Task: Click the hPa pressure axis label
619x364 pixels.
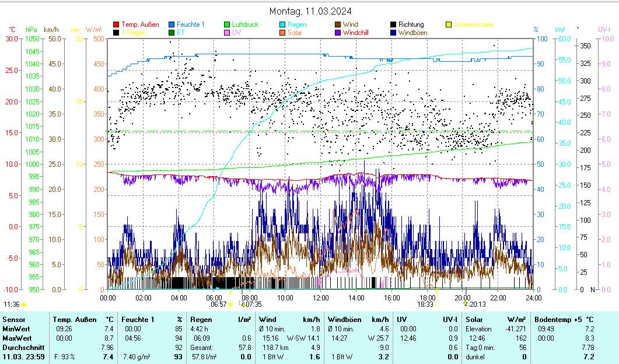Action: pyautogui.click(x=31, y=30)
